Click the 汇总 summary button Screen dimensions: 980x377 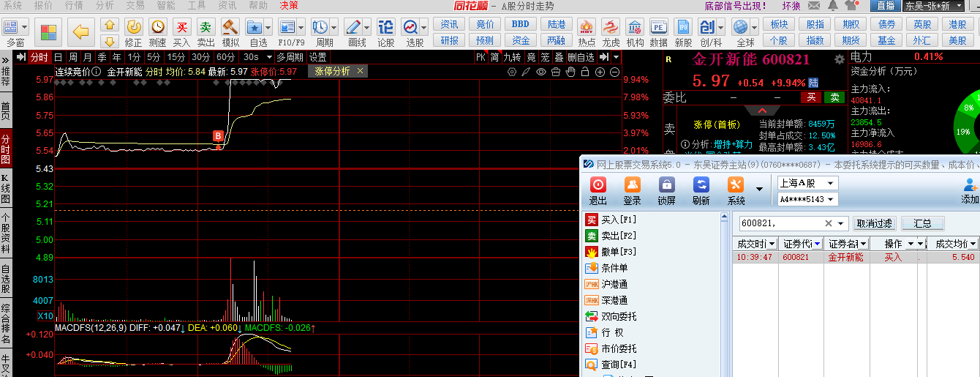pyautogui.click(x=922, y=223)
